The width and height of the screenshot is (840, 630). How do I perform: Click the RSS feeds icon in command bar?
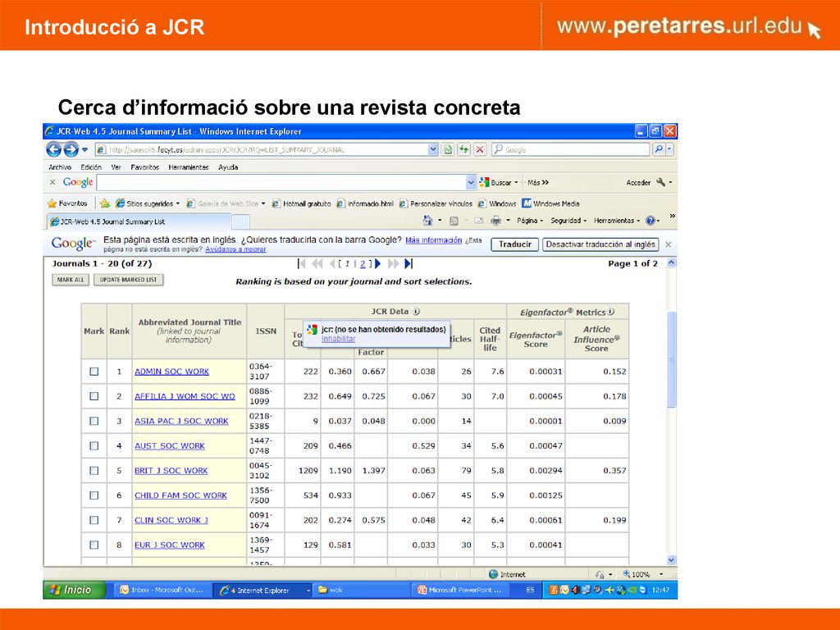[454, 221]
